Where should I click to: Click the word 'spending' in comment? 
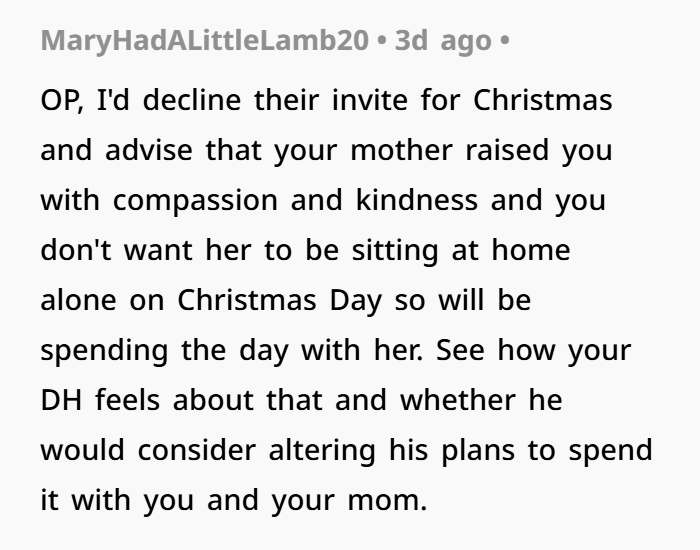pyautogui.click(x=104, y=350)
